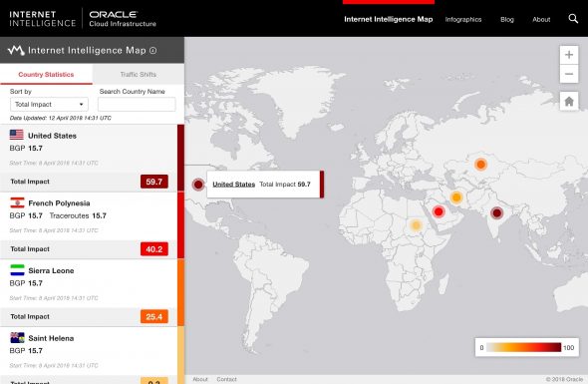This screenshot has width=588, height=384.
Task: Click the info icon beside map title
Action: pos(153,50)
